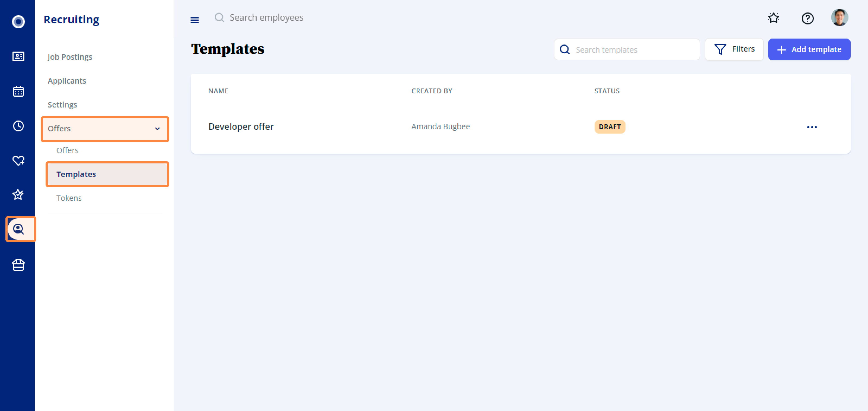
Task: Open Recruiting Settings
Action: 62,105
